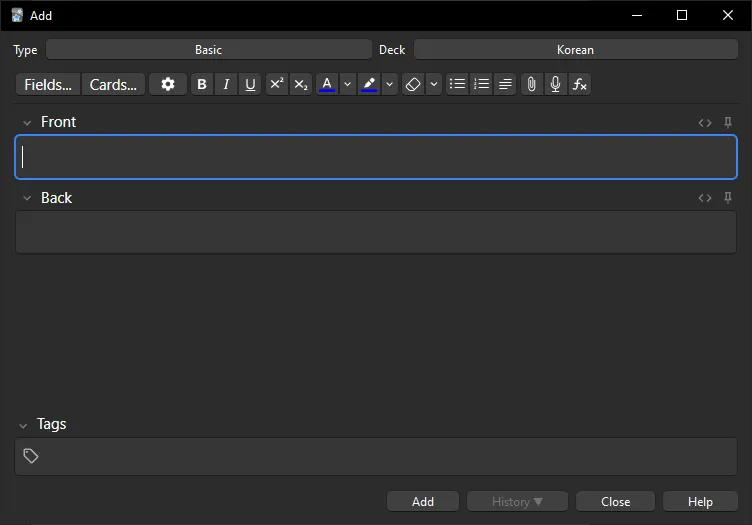Open the Fields... dialog

48,85
